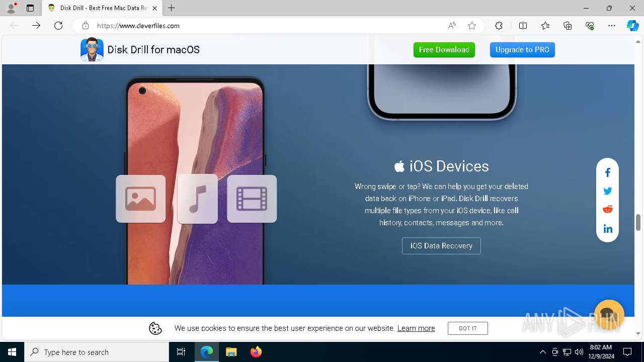The height and width of the screenshot is (362, 644).
Task: Click the Android phone image
Action: (x=195, y=180)
